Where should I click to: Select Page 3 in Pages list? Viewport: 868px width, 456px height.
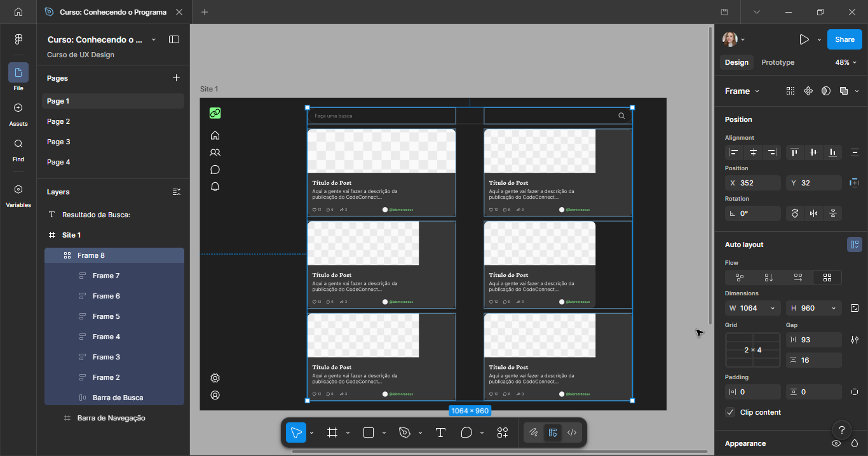[113, 142]
